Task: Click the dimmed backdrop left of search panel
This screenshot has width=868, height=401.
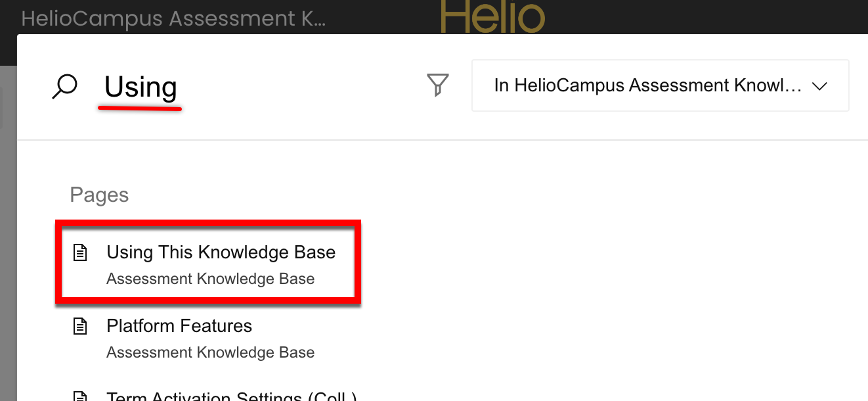Action: [x=7, y=230]
